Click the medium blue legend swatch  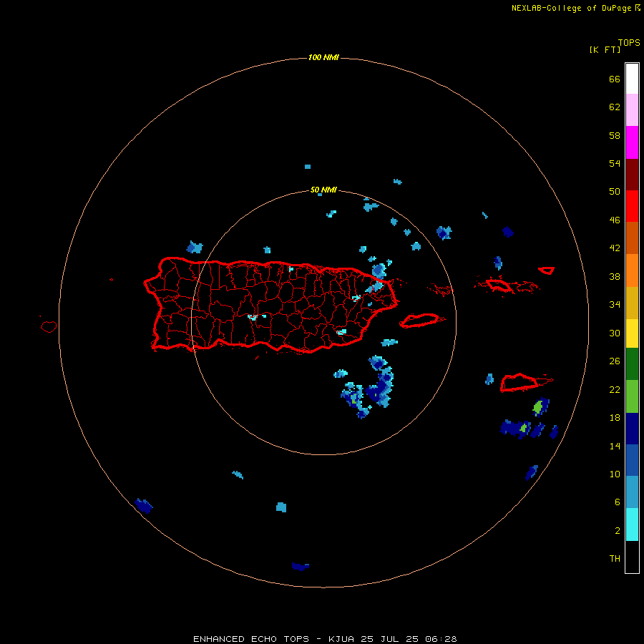click(x=632, y=460)
